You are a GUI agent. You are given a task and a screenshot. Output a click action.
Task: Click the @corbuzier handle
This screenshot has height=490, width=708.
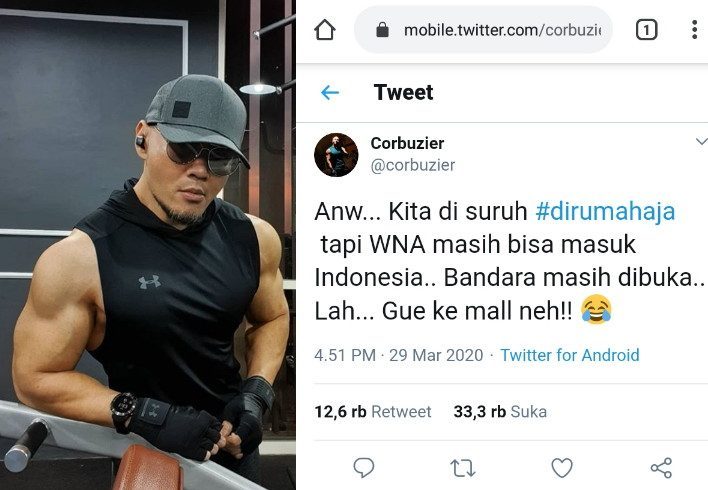pyautogui.click(x=413, y=165)
